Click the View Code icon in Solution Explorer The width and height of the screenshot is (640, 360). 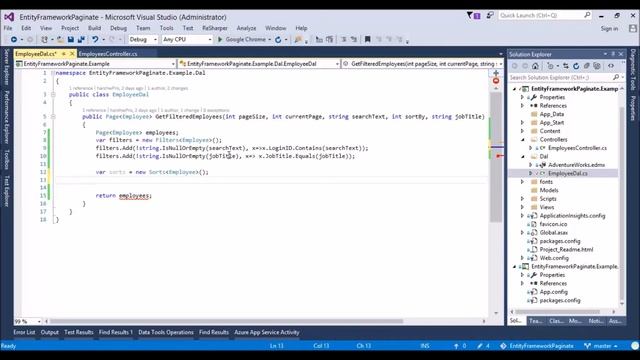pos(611,66)
